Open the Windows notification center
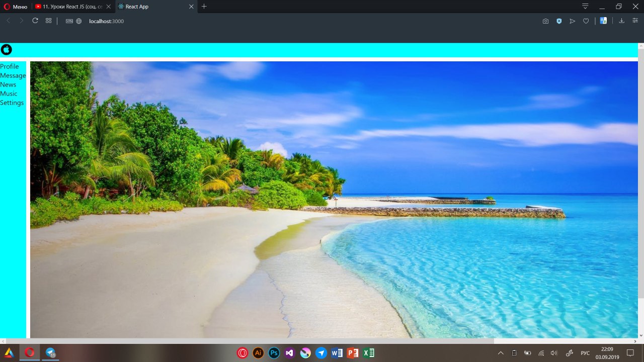Viewport: 644px width, 362px height. tap(630, 353)
